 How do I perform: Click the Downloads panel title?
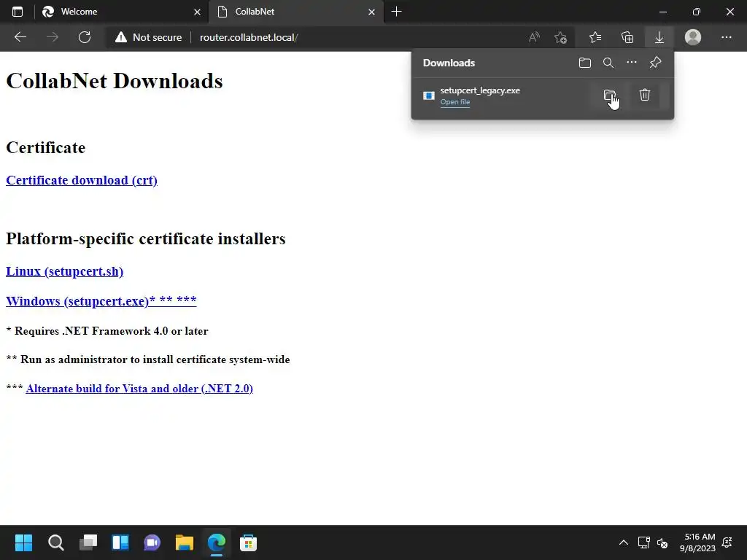(x=449, y=63)
